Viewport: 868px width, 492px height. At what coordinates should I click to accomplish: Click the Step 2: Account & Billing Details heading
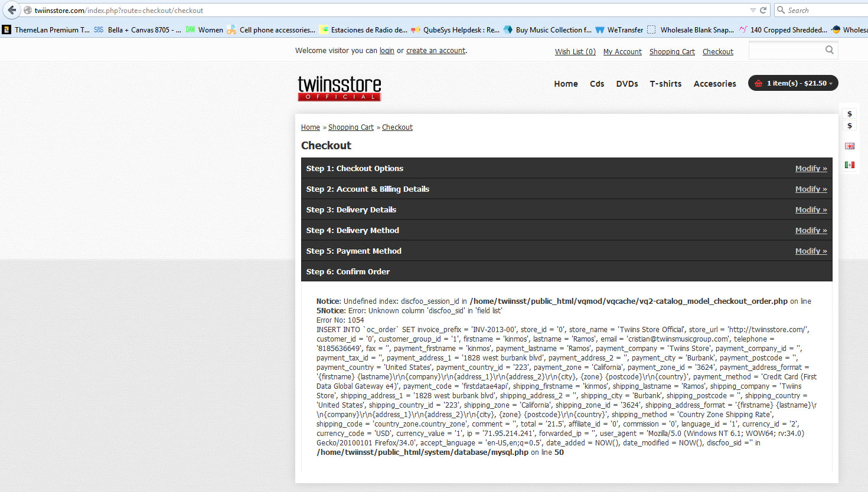pyautogui.click(x=368, y=189)
